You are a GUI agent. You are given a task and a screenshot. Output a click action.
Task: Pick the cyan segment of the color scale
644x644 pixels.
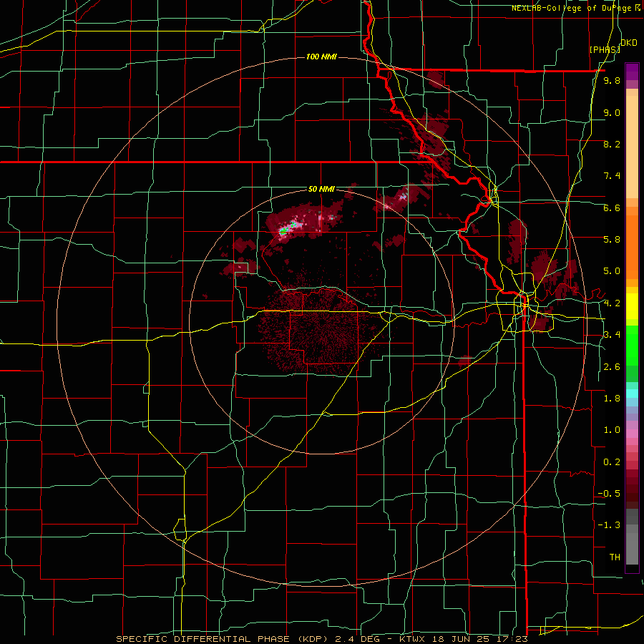632,394
